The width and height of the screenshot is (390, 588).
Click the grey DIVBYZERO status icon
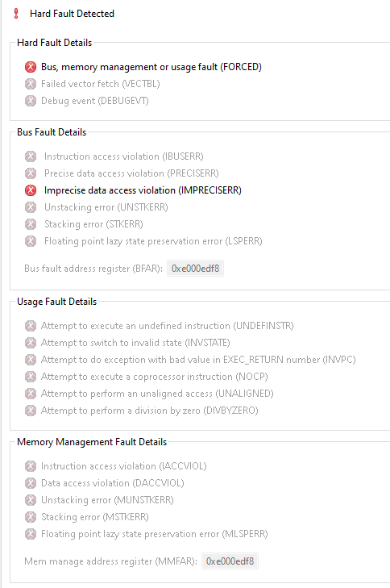pyautogui.click(x=31, y=411)
